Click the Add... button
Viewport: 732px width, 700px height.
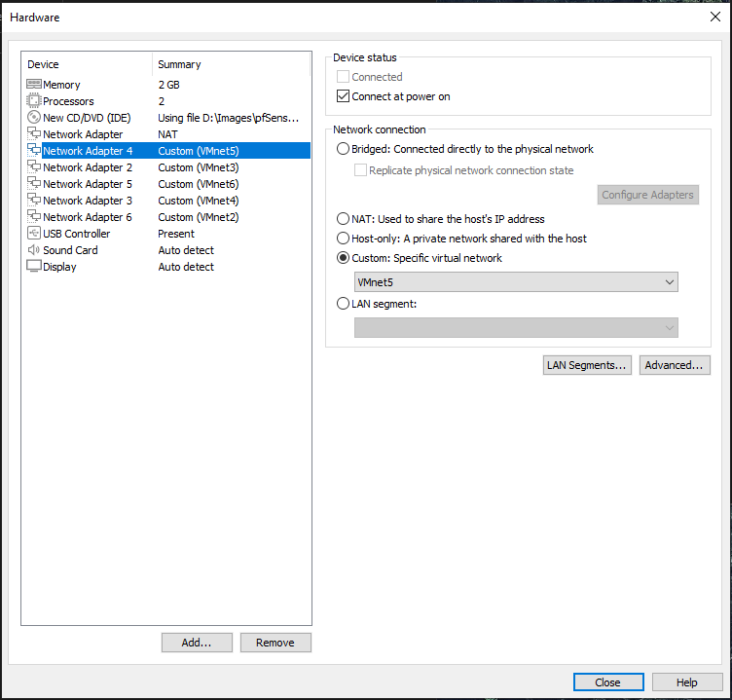[x=197, y=643]
